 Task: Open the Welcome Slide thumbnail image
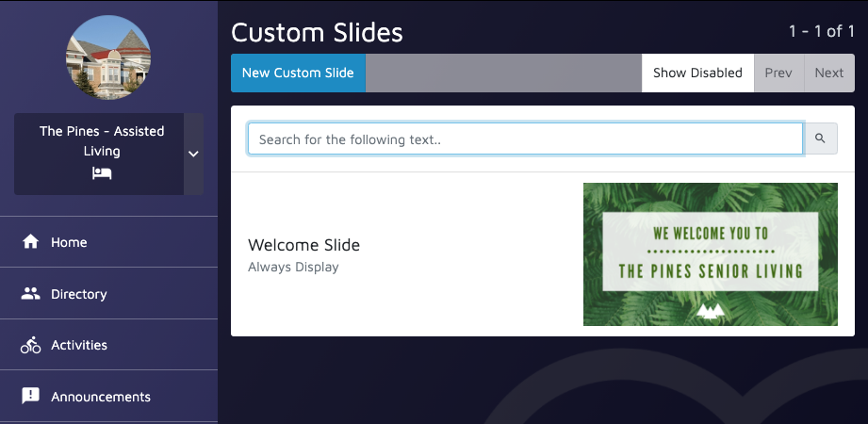(711, 254)
